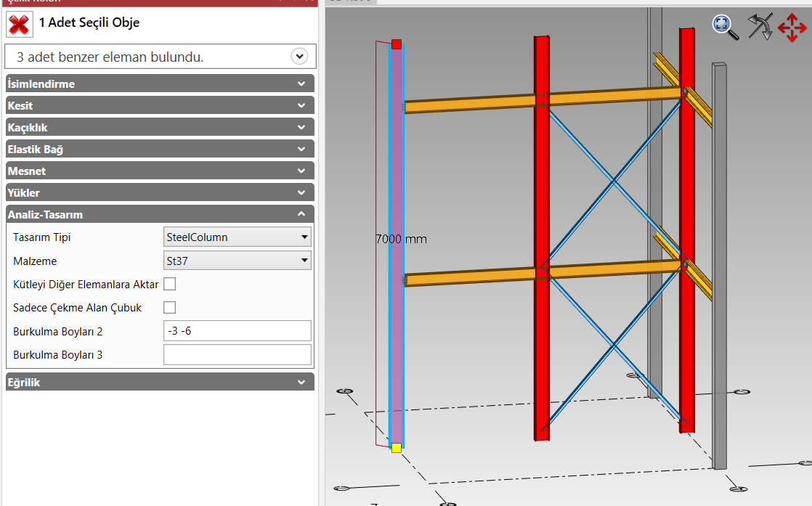Expand the İsimlendirme section

pos(160,84)
